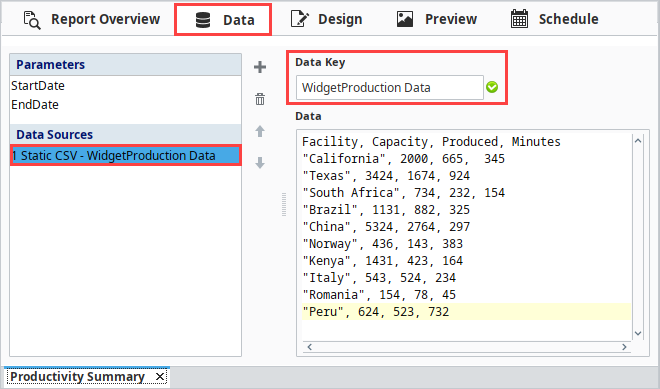Click the data editor's scroll up arrow
This screenshot has width=660, height=389.
pyautogui.click(x=638, y=141)
